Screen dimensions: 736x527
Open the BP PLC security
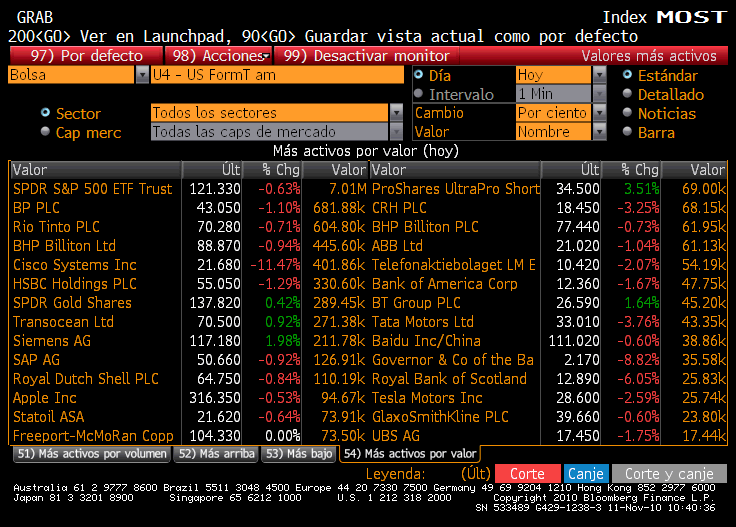[x=36, y=208]
